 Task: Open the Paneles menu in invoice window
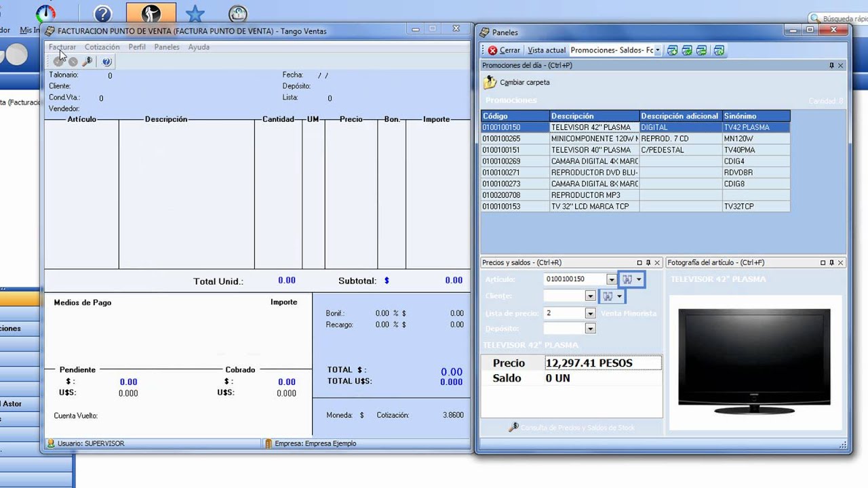[x=167, y=47]
